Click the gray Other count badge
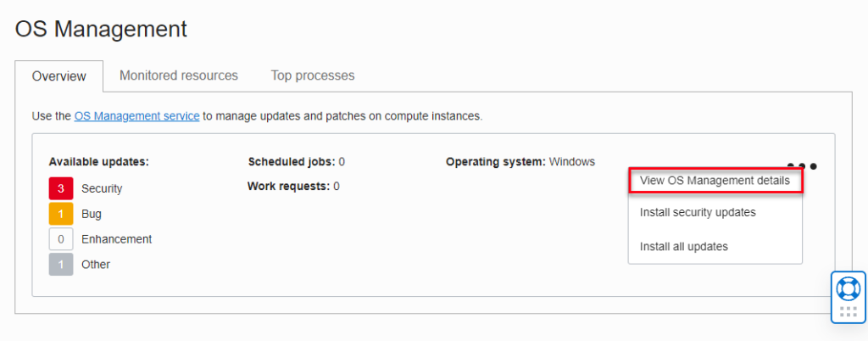 click(x=61, y=265)
